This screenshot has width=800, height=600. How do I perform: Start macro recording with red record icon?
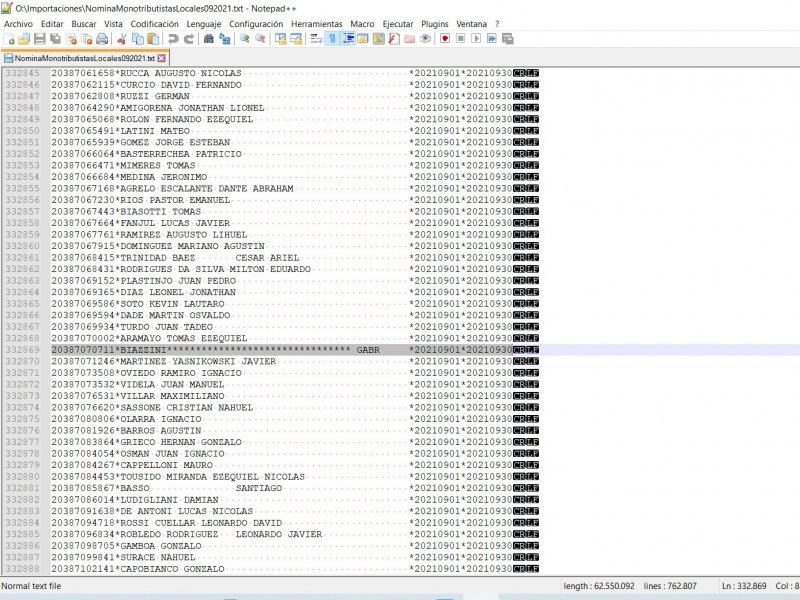(x=443, y=39)
